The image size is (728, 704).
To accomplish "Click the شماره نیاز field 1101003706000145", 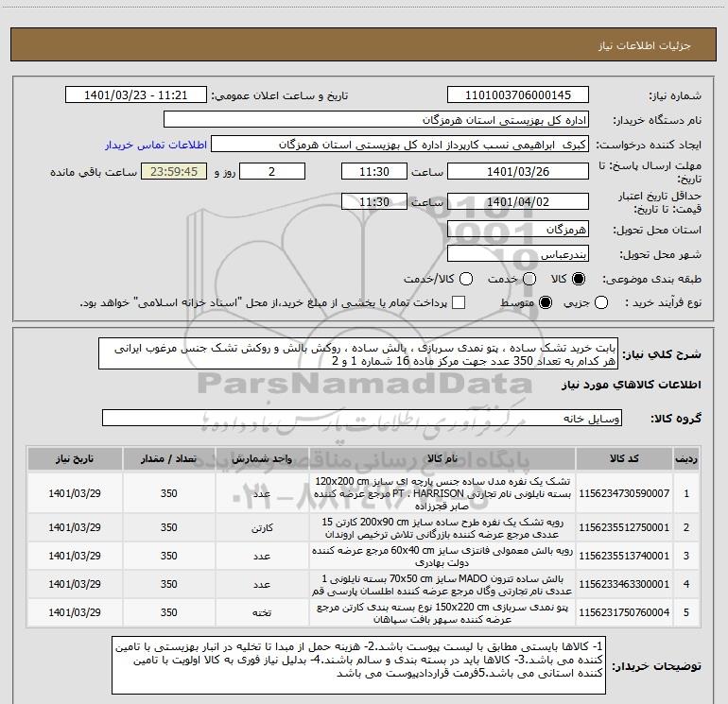I will (x=518, y=95).
